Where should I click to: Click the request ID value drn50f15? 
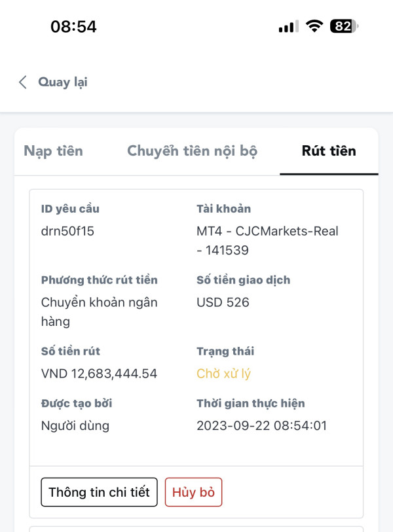click(67, 231)
